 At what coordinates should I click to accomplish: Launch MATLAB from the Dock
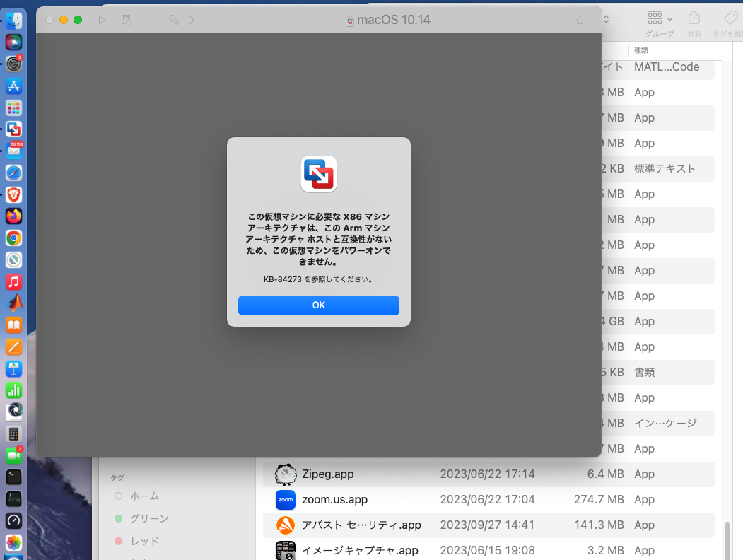tap(13, 304)
